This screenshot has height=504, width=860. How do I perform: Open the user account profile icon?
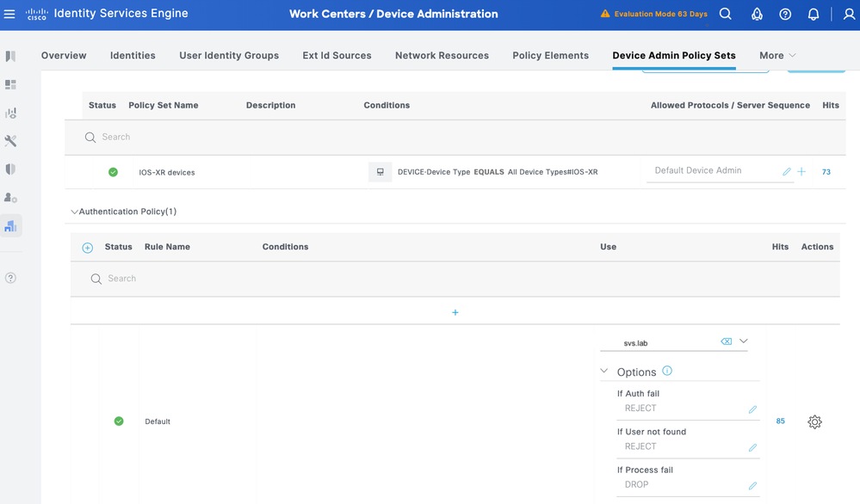(x=849, y=14)
